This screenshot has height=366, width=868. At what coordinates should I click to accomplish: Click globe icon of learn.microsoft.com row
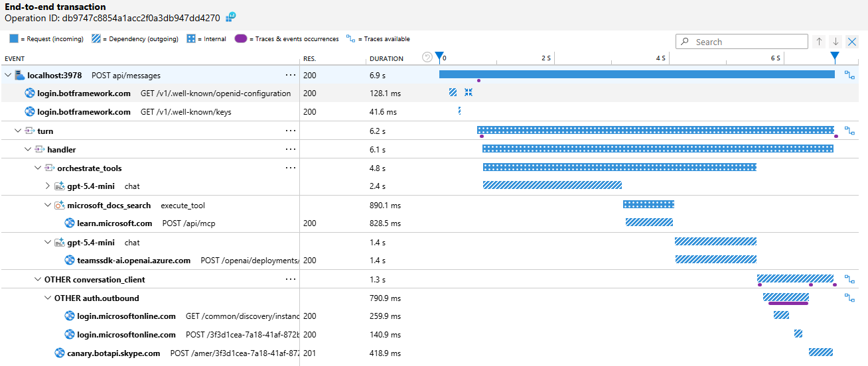pos(70,223)
